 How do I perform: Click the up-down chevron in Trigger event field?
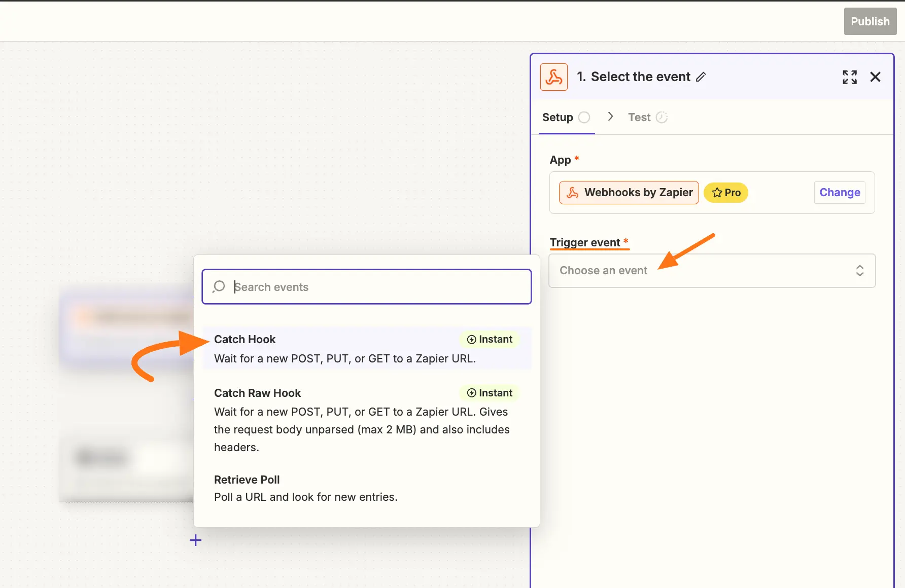tap(859, 271)
